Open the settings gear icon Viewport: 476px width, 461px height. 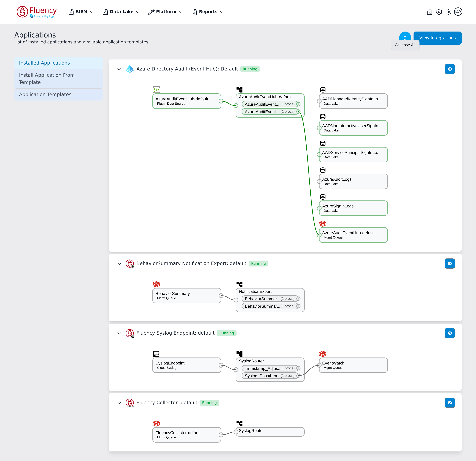coord(439,12)
